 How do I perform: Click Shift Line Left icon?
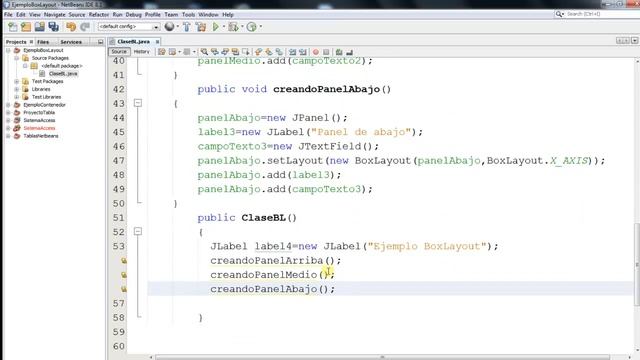[292, 52]
